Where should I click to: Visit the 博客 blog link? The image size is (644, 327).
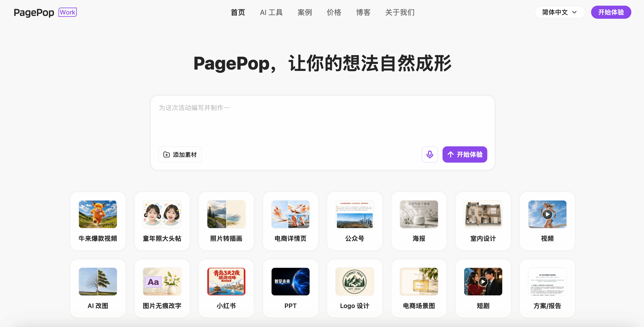(363, 12)
